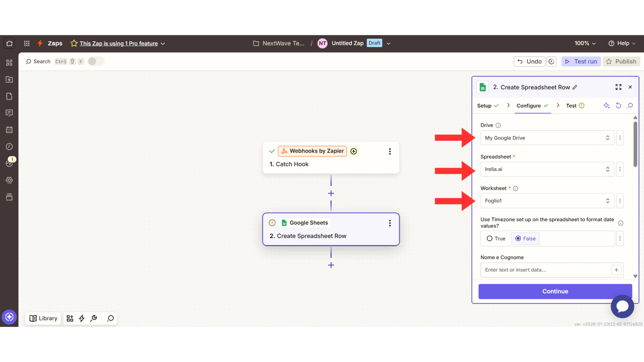Screen dimensions: 644x362
Task: Expand the step panel to fullscreen
Action: 619,87
